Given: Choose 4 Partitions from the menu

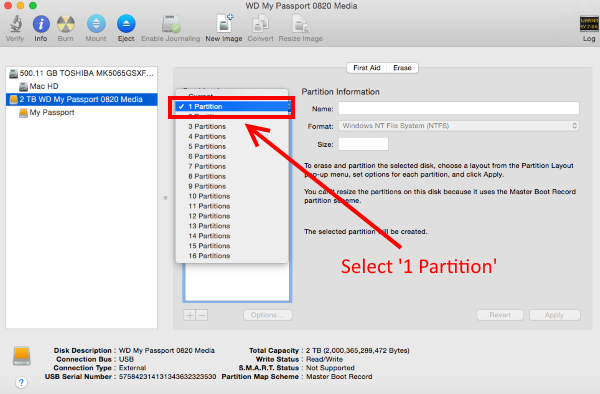Looking at the screenshot, I should [232, 136].
